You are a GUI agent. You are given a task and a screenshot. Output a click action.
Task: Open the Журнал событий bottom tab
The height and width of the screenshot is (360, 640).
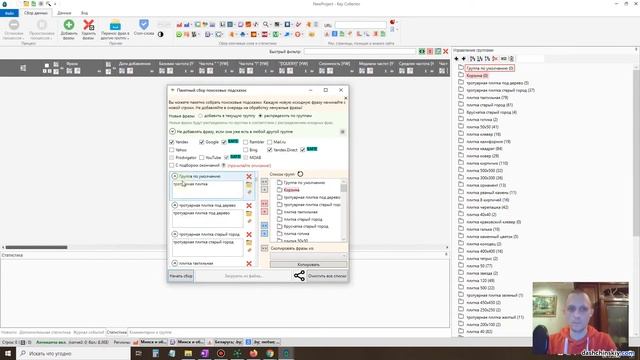(89, 333)
